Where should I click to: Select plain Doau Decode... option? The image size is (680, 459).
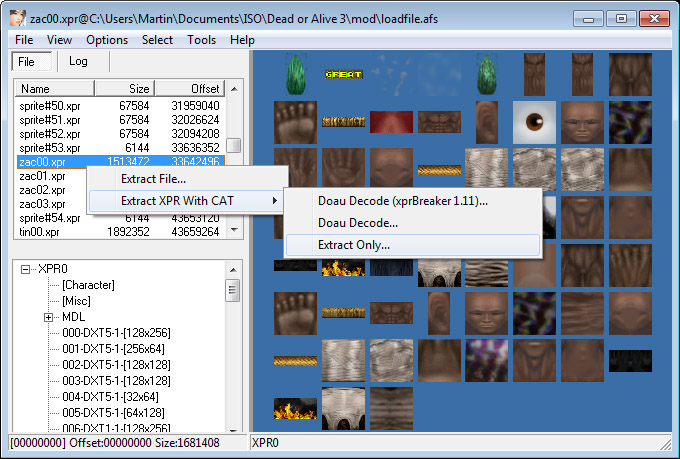coord(413,223)
